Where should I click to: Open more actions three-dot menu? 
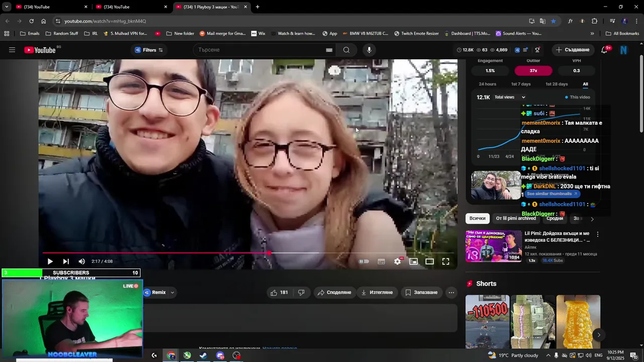pyautogui.click(x=451, y=292)
